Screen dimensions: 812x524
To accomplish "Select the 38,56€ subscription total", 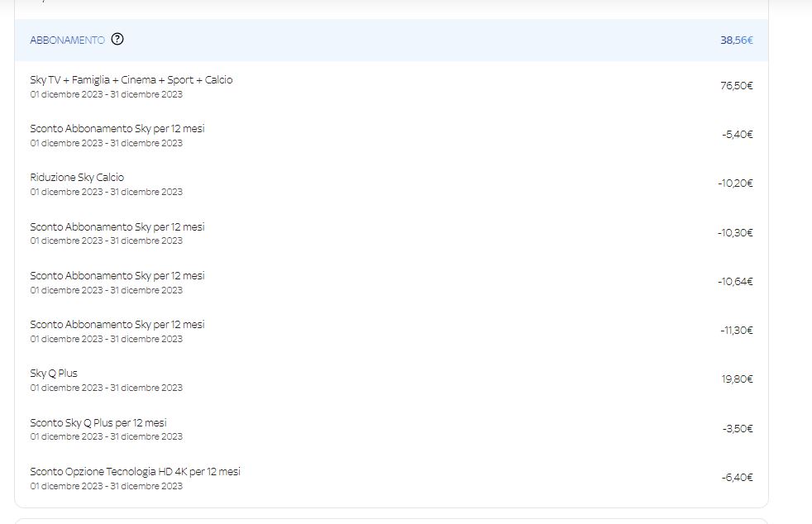I will [737, 40].
